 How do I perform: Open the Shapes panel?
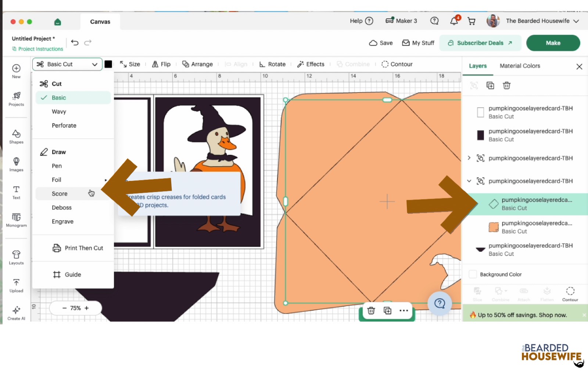(16, 136)
